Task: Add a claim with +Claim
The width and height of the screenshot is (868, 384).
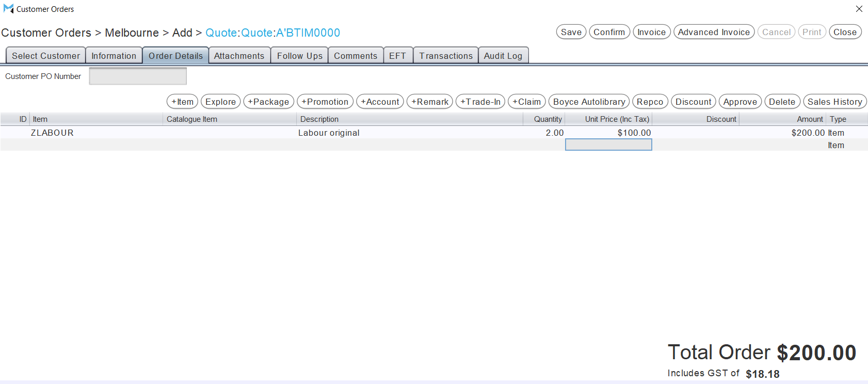Action: (527, 102)
